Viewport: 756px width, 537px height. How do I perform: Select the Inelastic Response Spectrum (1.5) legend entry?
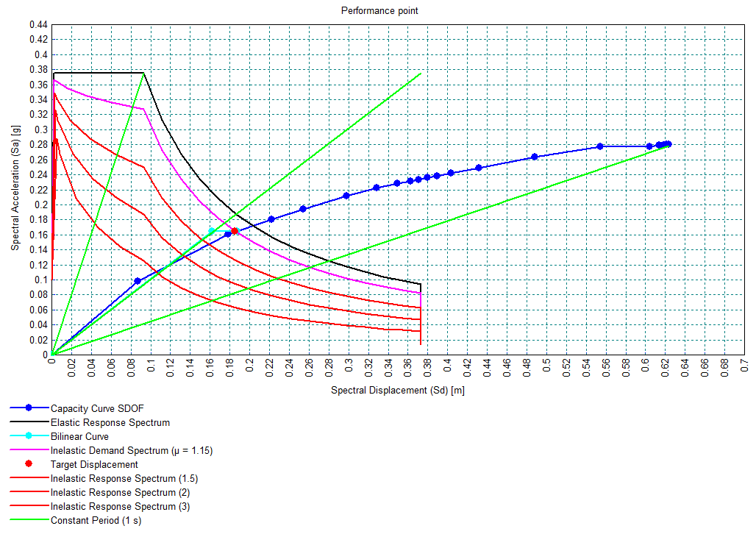(124, 478)
